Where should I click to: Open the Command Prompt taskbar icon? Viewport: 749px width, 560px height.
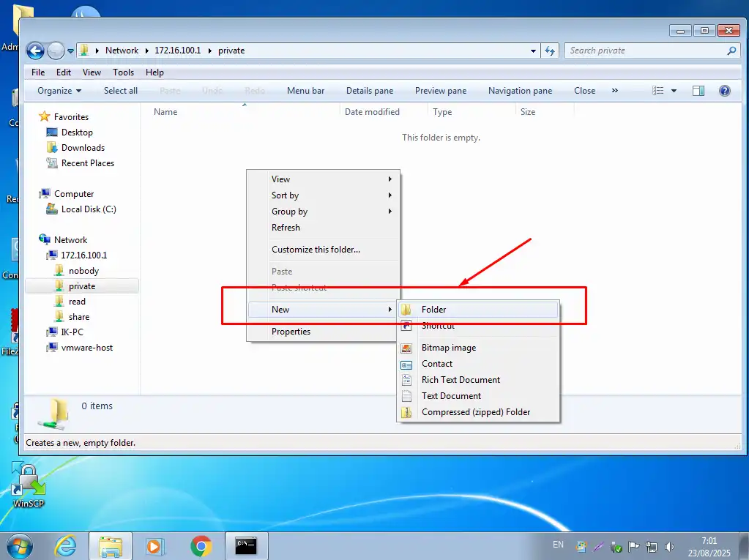pyautogui.click(x=246, y=545)
